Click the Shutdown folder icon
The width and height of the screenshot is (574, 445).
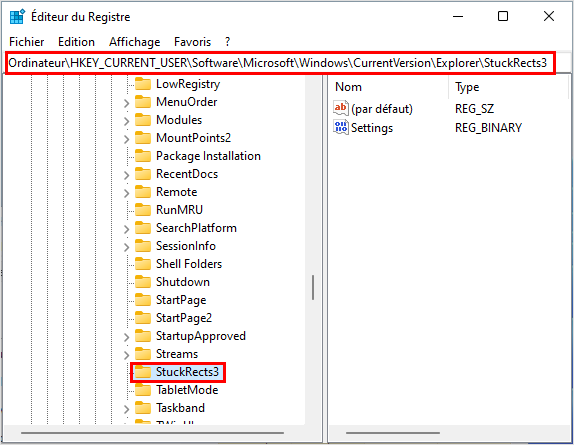tap(143, 282)
